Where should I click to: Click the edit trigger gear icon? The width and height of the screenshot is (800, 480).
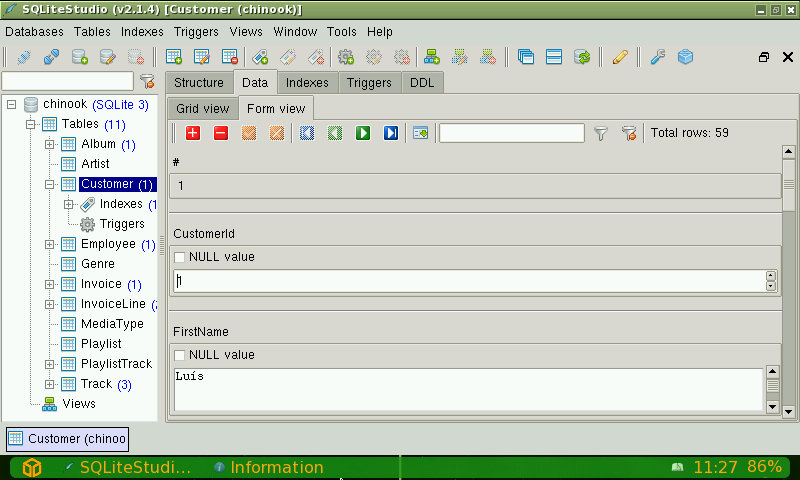(x=374, y=57)
